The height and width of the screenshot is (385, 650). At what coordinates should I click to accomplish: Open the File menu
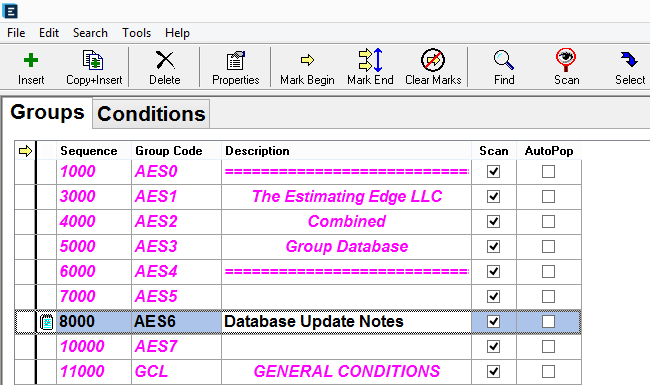point(16,33)
